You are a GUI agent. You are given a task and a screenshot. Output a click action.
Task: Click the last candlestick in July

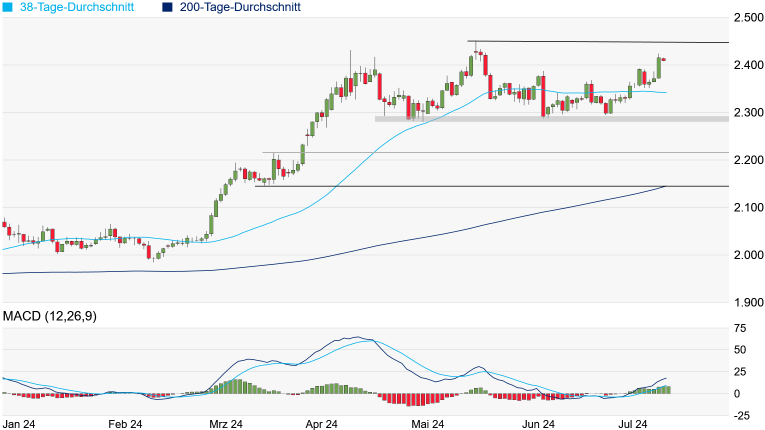click(x=664, y=60)
